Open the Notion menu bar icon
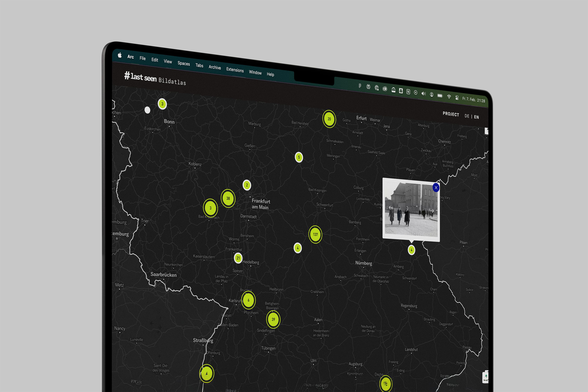Image resolution: width=588 pixels, height=392 pixels. click(408, 92)
